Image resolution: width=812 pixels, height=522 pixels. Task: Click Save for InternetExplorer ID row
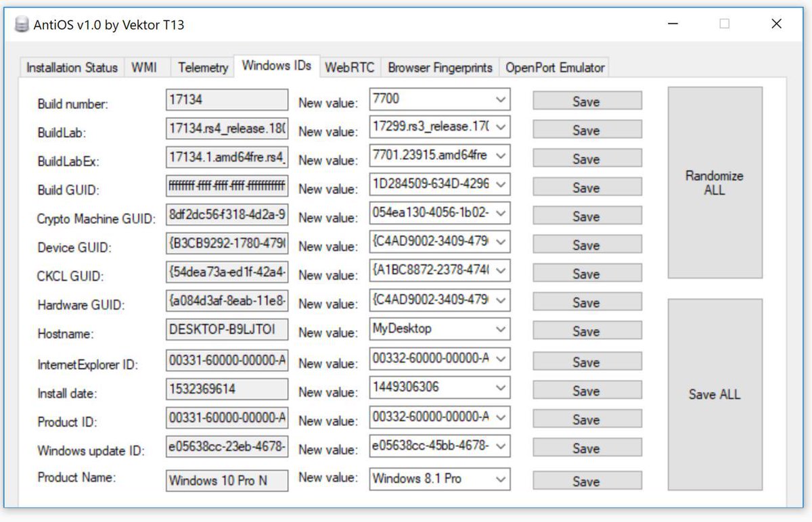pyautogui.click(x=587, y=362)
